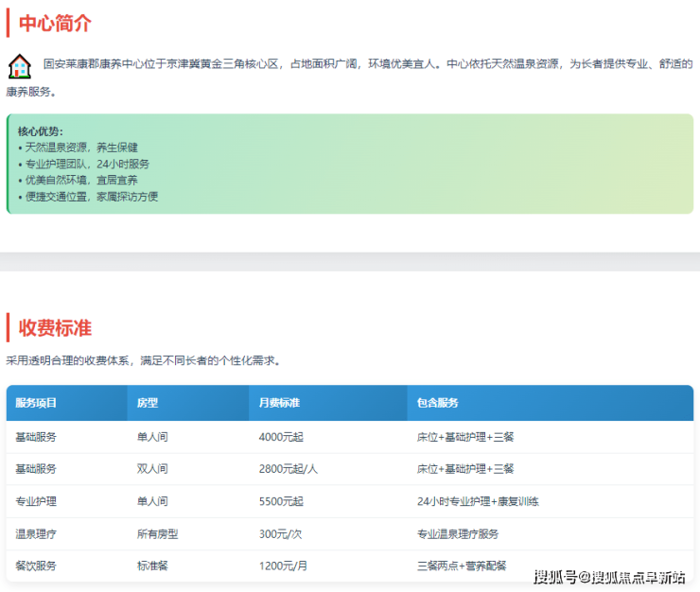
Task: Select the 餐饮服务 table row label
Action: [x=36, y=566]
